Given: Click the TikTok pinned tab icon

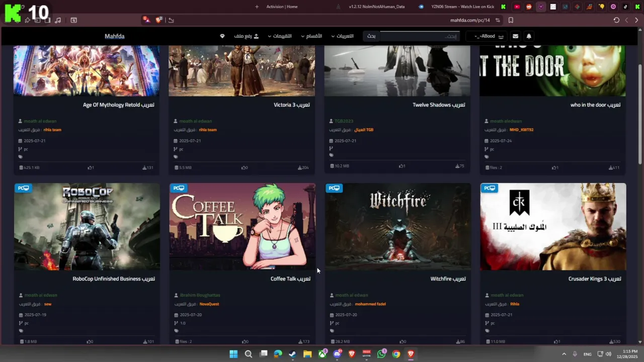Looking at the screenshot, I should click(x=625, y=7).
